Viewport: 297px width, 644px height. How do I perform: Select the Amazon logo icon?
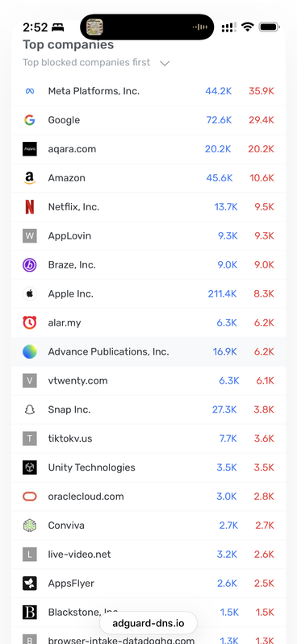pyautogui.click(x=30, y=178)
